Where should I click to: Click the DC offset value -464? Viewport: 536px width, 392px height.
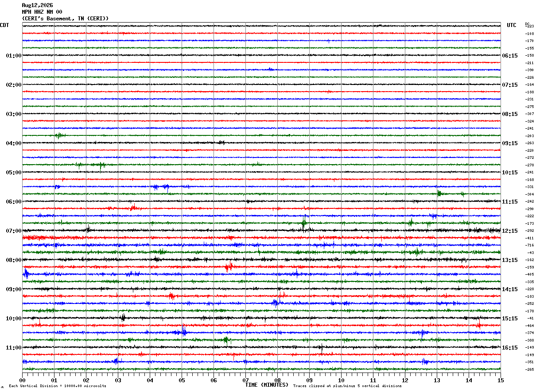point(529,326)
